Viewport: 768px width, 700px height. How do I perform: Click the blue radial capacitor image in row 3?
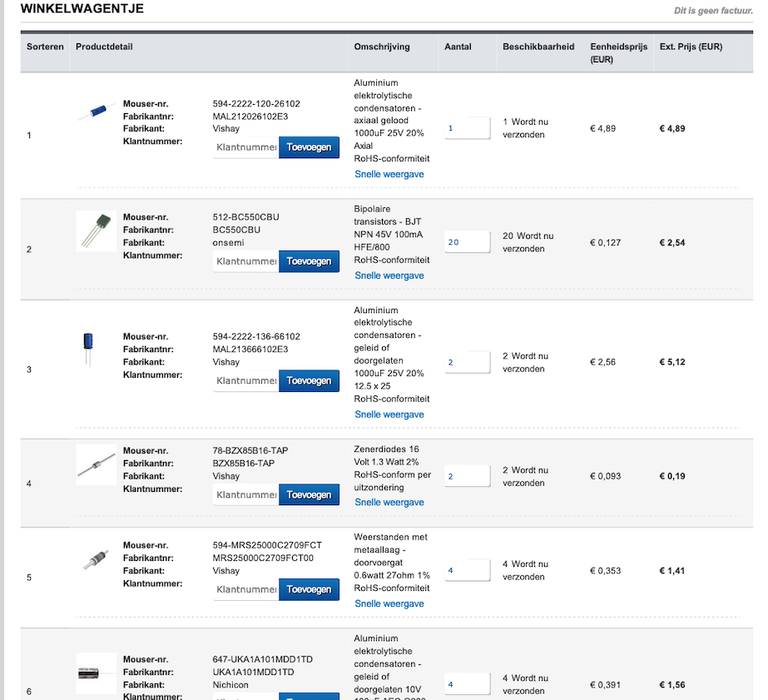(88, 348)
